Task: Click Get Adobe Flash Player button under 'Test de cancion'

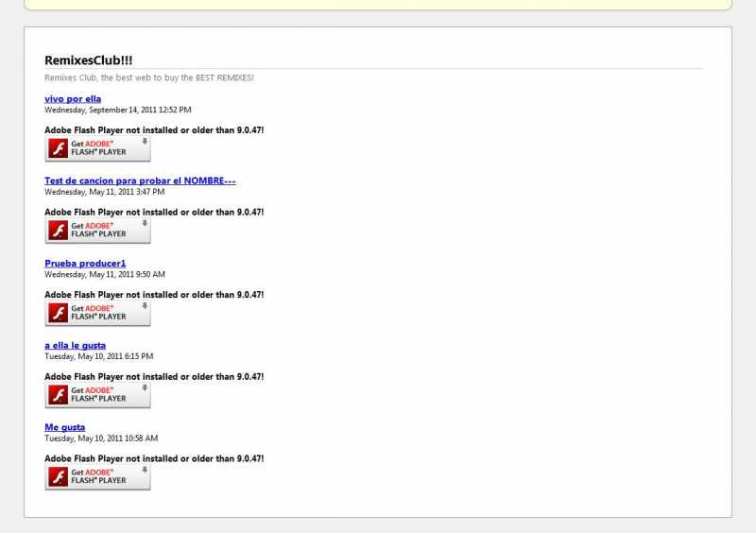Action: (x=98, y=231)
